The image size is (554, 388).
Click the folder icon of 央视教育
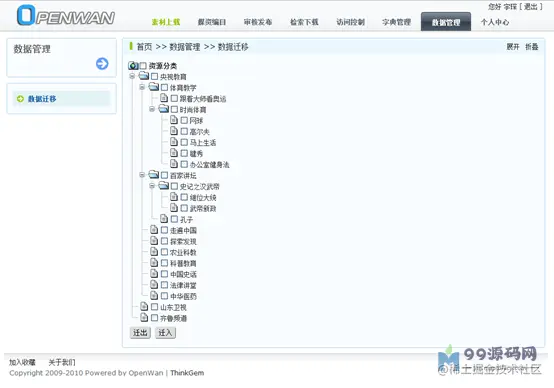click(x=144, y=76)
